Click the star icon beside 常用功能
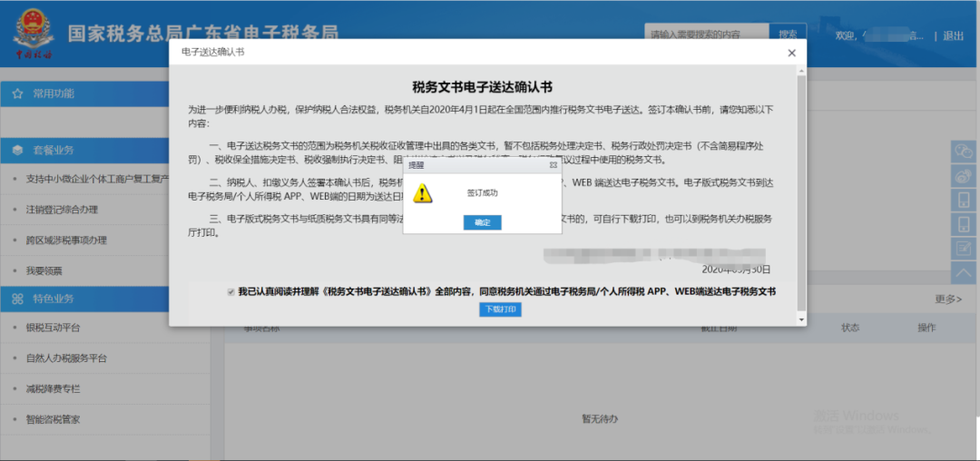980x461 pixels. click(17, 93)
